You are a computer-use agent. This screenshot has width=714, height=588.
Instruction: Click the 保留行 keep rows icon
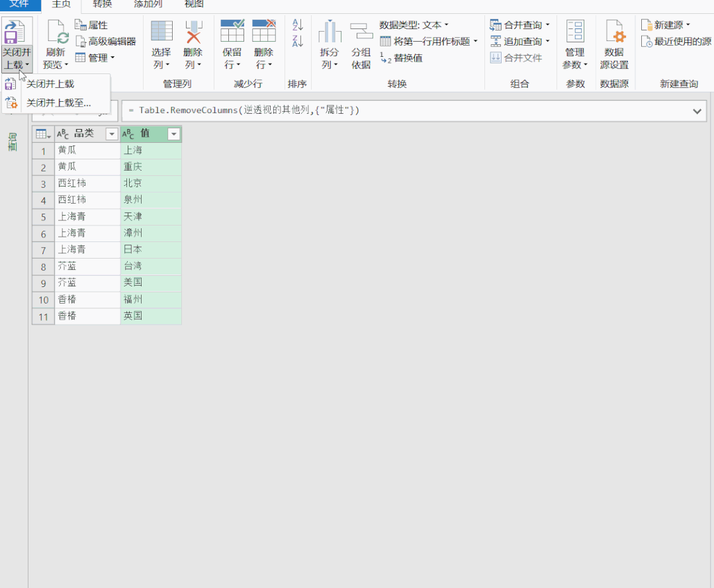click(232, 31)
